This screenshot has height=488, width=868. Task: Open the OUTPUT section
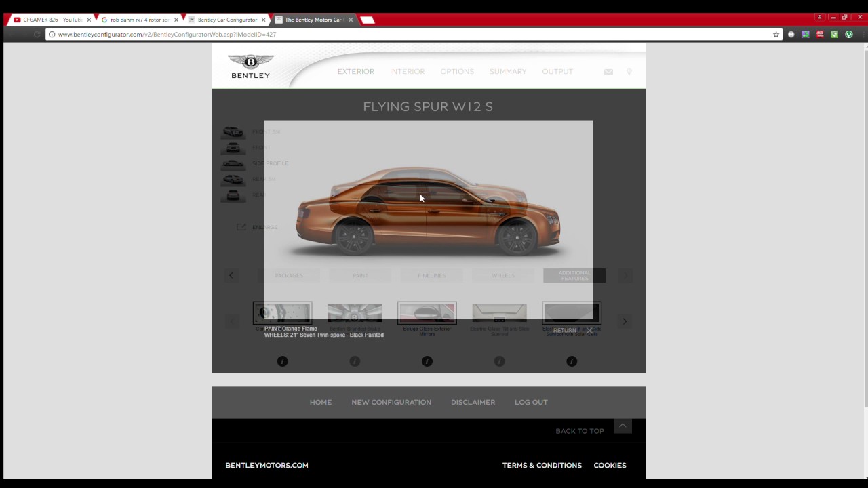click(557, 71)
